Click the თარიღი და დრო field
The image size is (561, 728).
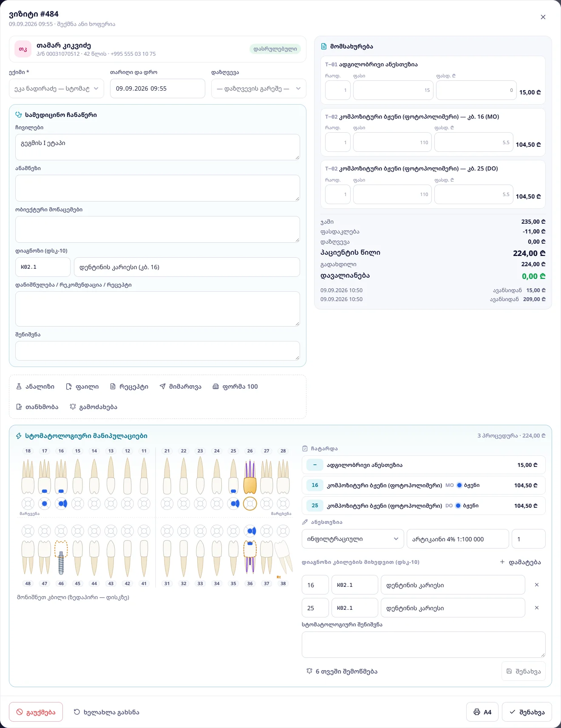pyautogui.click(x=158, y=88)
